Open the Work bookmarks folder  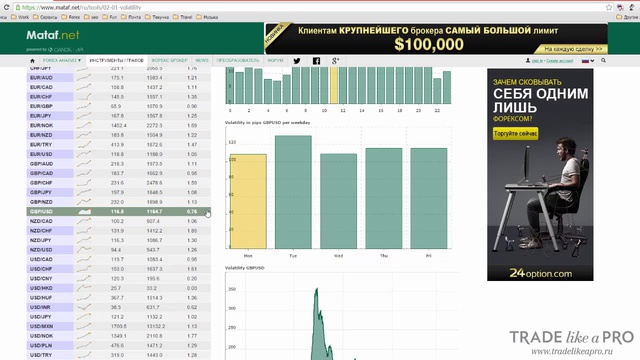pyautogui.click(x=20, y=17)
